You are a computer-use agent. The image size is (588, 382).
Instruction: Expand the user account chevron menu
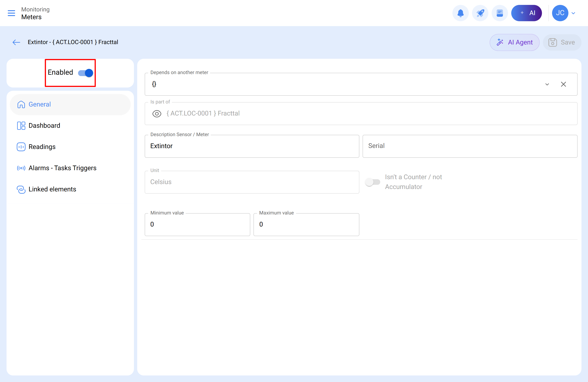click(x=574, y=13)
